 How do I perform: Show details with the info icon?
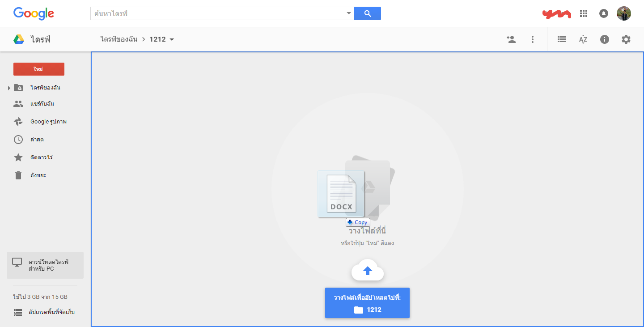pos(605,39)
